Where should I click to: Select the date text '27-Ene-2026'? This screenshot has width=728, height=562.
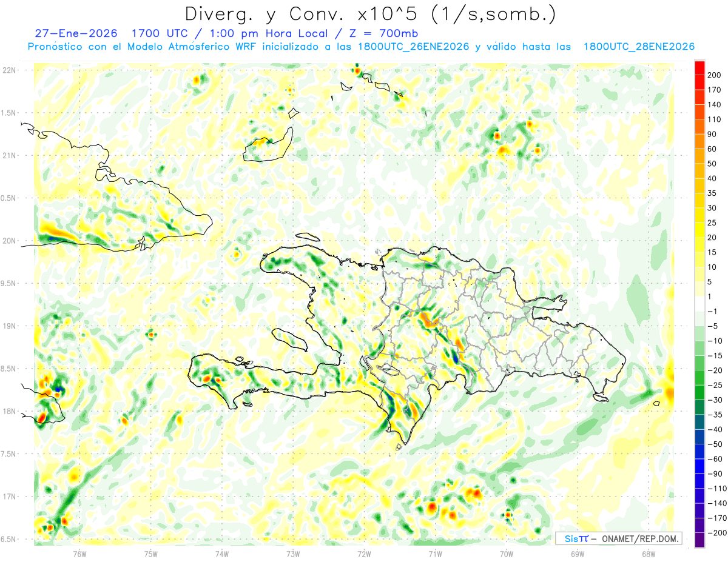(x=68, y=33)
